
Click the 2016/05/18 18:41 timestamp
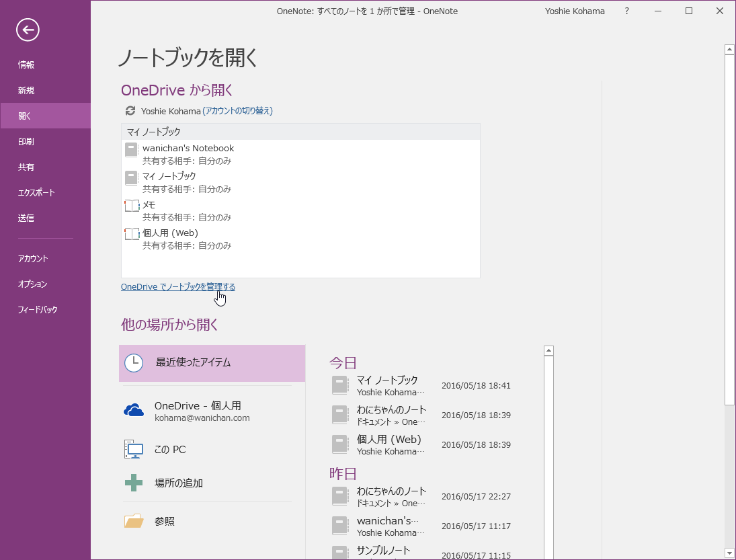476,385
